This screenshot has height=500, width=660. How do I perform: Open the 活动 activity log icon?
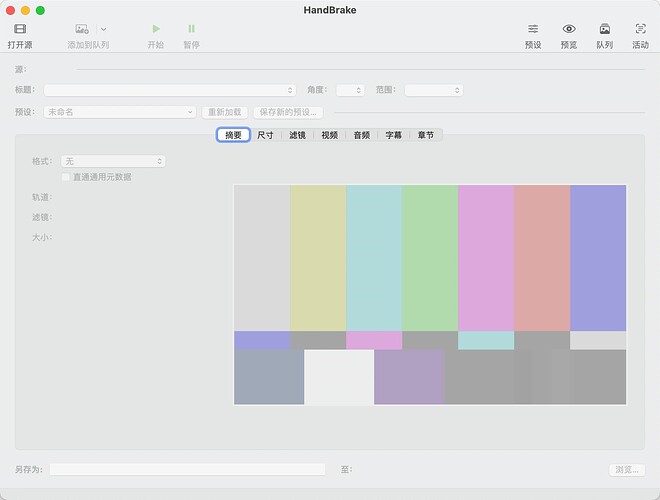pos(641,29)
